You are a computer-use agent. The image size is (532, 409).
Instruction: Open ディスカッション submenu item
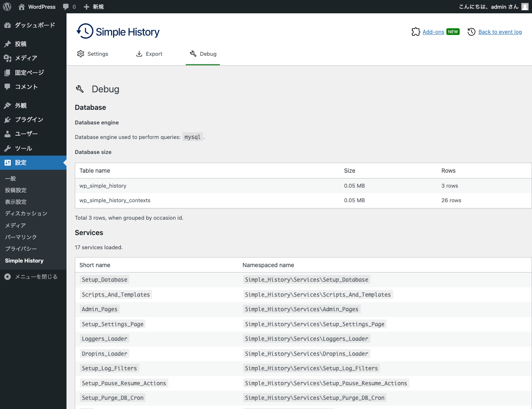tap(26, 213)
